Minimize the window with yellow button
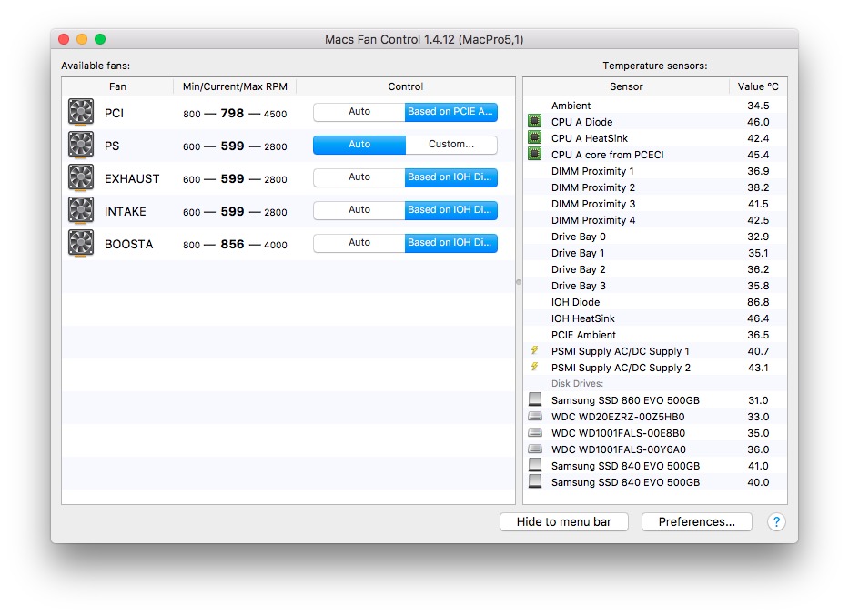This screenshot has width=849, height=616. click(82, 39)
